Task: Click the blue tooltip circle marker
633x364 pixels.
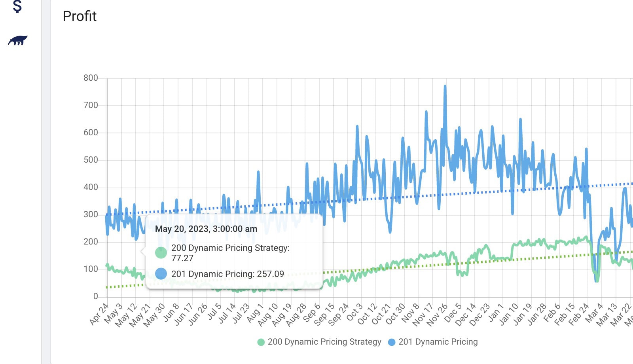Action: [x=161, y=274]
